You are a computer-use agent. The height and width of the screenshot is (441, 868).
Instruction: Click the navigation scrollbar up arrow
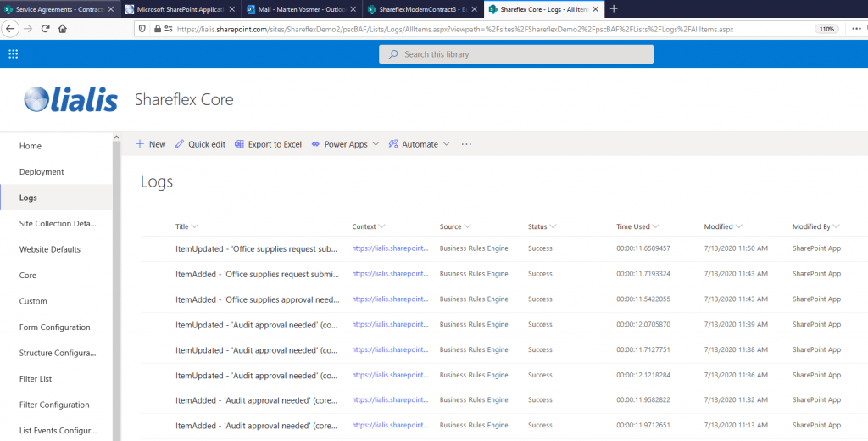(116, 137)
